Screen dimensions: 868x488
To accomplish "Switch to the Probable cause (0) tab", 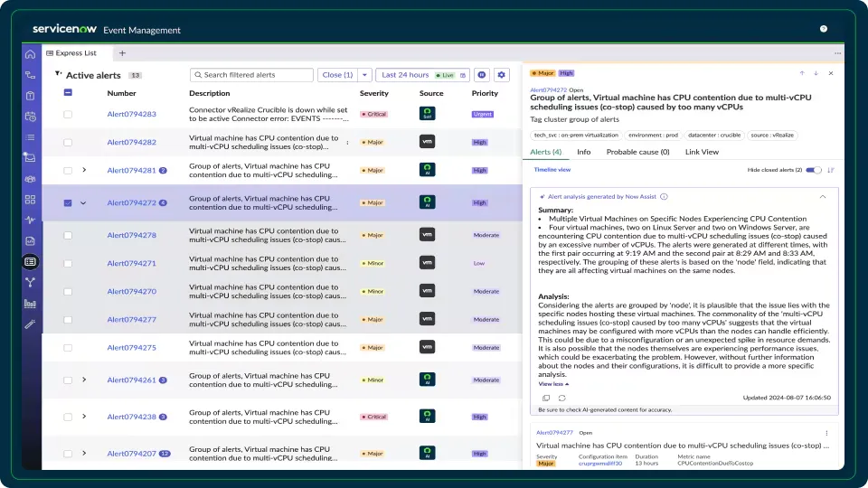I will [x=637, y=152].
